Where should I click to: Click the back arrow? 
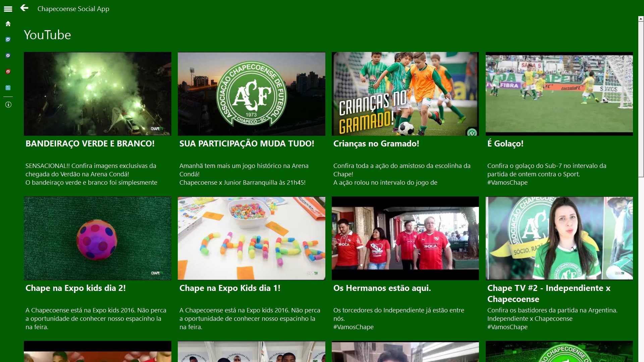[24, 8]
